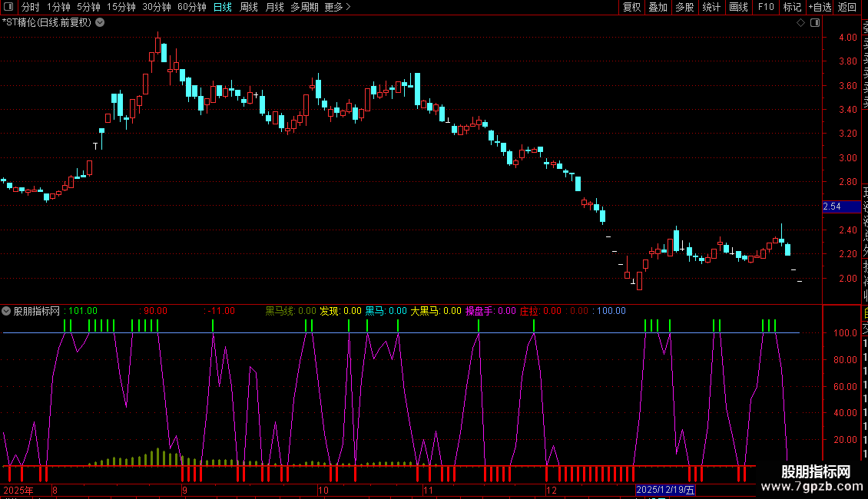The height and width of the screenshot is (499, 868).
Task: Open 统计 statistics tool
Action: [x=711, y=7]
